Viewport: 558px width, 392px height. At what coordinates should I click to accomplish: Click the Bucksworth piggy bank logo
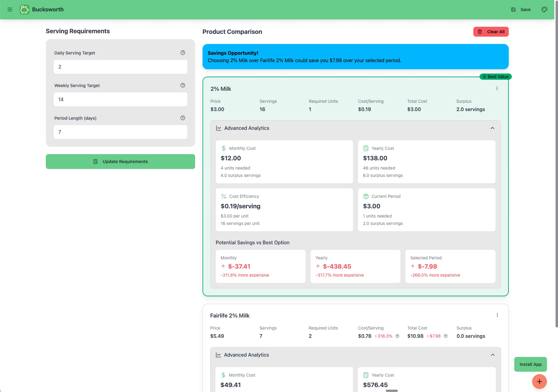[25, 10]
